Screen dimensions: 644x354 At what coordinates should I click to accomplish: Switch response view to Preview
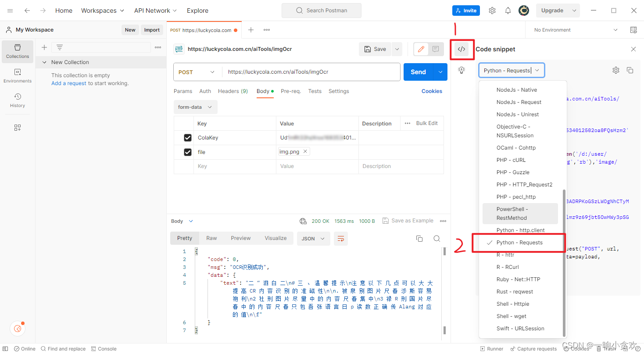(x=241, y=238)
